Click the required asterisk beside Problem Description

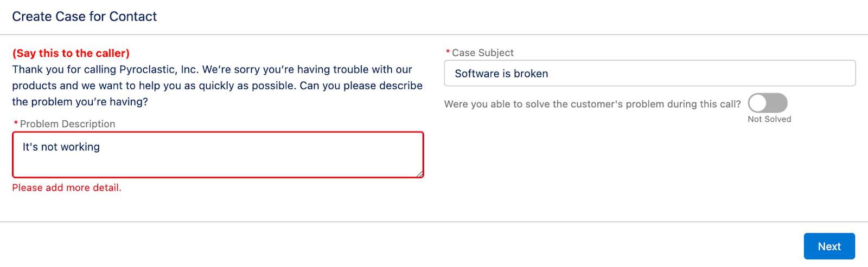16,124
